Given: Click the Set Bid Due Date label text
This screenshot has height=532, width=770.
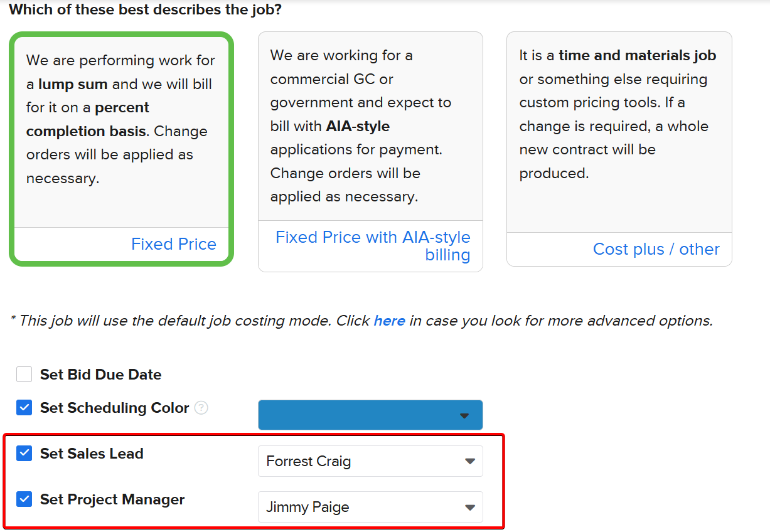Looking at the screenshot, I should pyautogui.click(x=100, y=375).
